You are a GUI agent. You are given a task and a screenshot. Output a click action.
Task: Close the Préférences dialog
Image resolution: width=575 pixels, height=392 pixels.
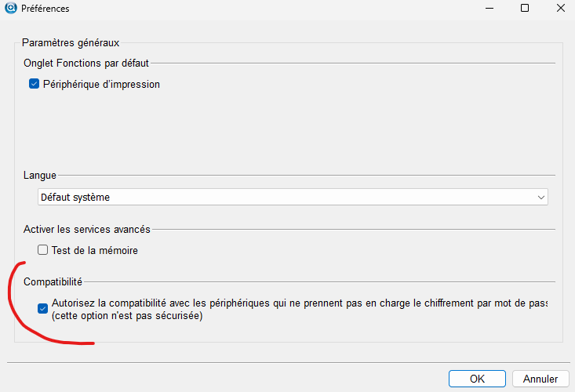[x=559, y=9]
